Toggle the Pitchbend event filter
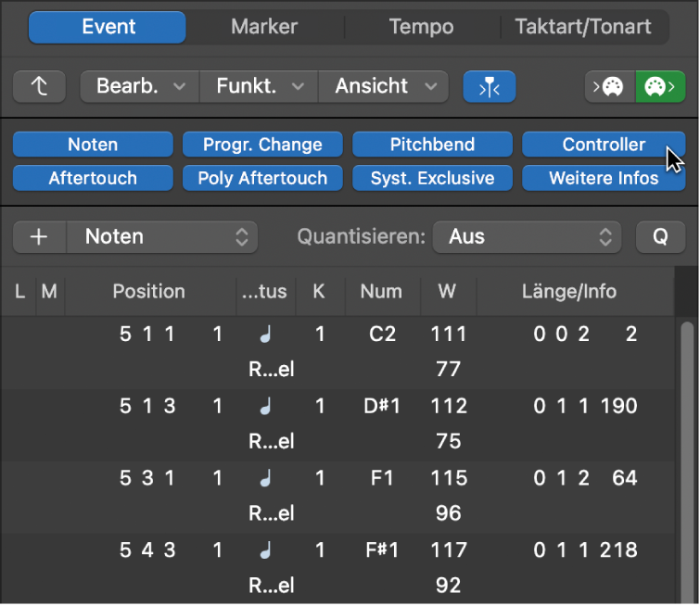Screen dimensions: 700x606 coord(432,145)
